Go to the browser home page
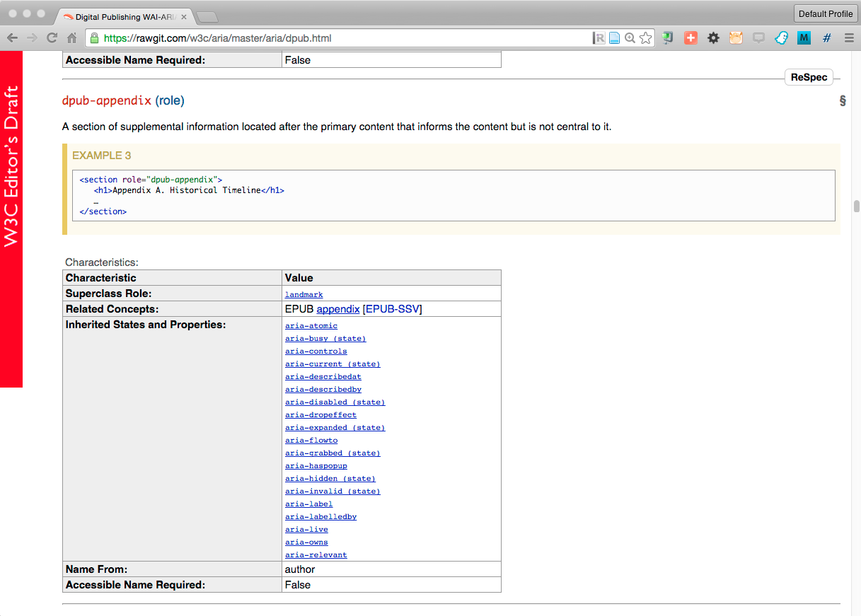861x616 pixels. (71, 38)
